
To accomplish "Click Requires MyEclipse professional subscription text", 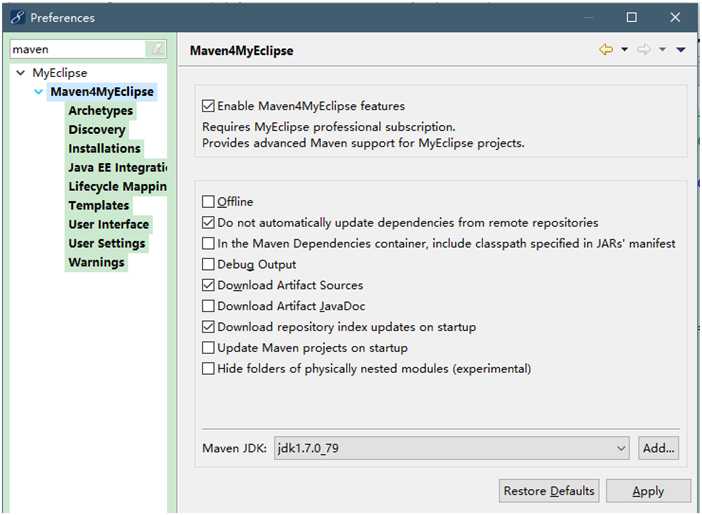I will (x=329, y=127).
